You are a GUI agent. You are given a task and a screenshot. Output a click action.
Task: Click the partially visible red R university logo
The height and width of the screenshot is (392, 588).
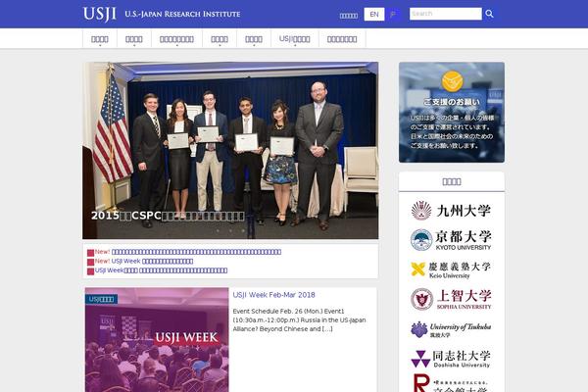click(x=451, y=383)
